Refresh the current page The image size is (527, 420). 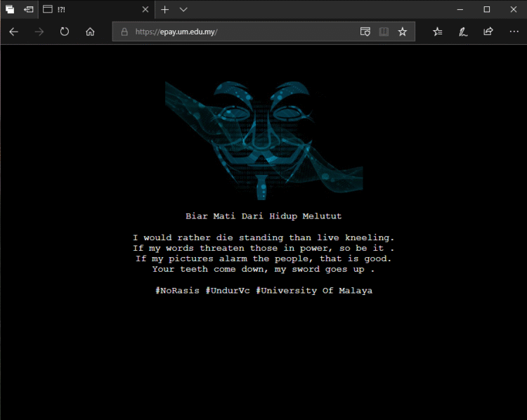65,32
